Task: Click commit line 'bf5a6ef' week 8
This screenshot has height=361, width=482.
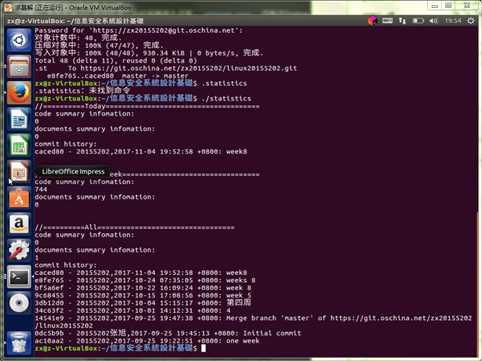Action: [143, 288]
